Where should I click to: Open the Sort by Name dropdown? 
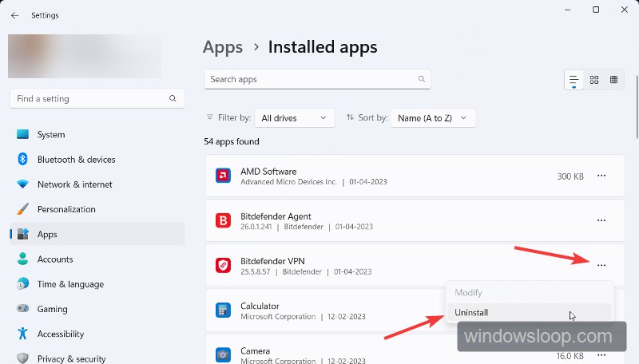coord(433,118)
